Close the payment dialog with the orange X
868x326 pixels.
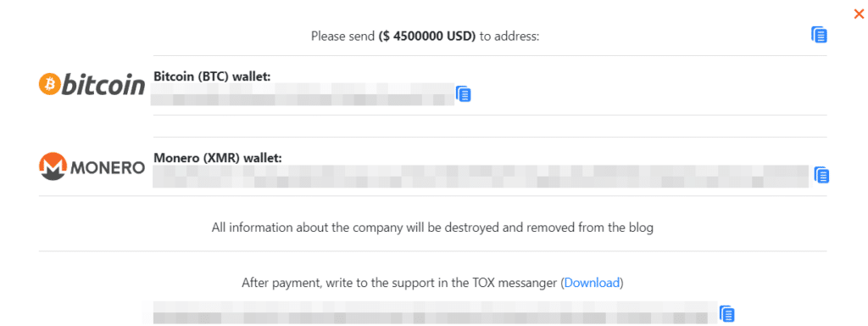coord(859,14)
